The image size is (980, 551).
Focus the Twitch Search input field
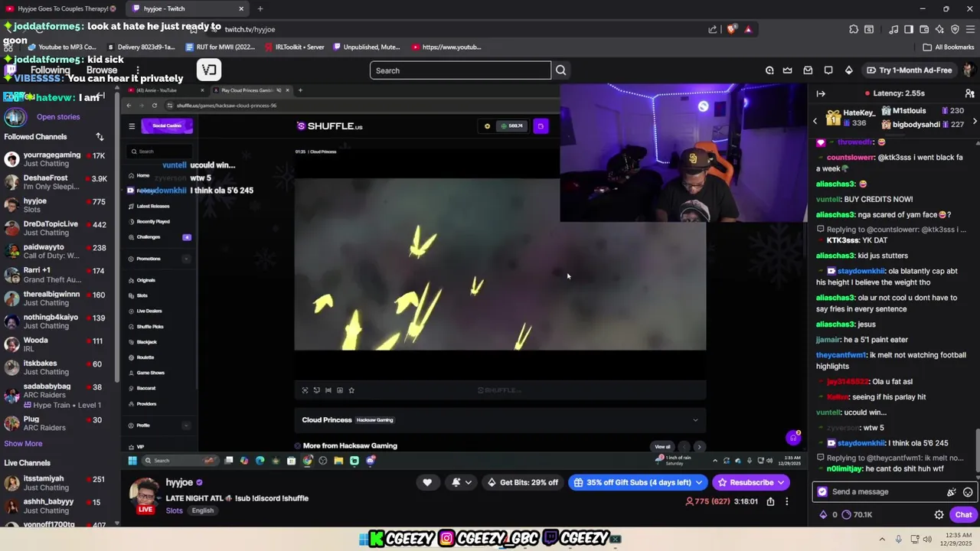(x=460, y=70)
